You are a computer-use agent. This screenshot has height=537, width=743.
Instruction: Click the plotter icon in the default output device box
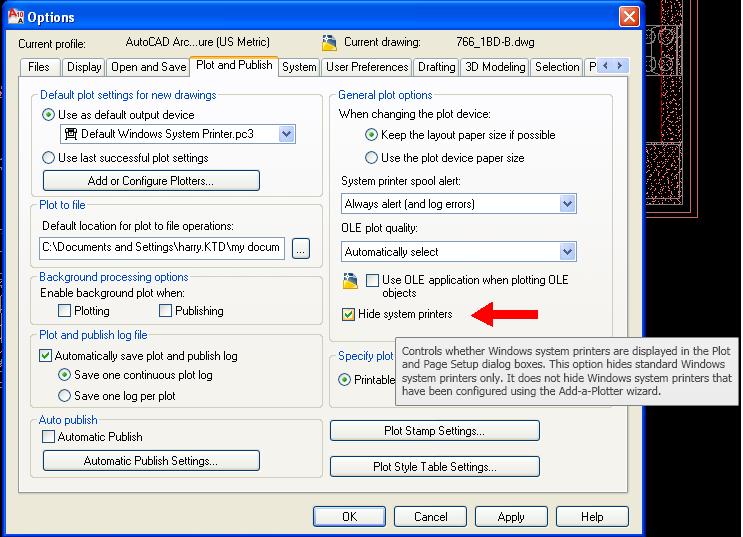[71, 134]
